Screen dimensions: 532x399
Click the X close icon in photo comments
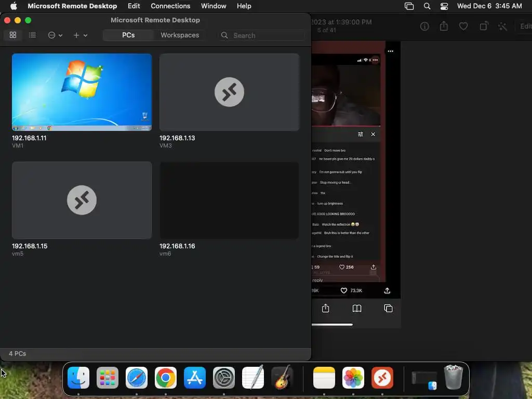click(373, 135)
